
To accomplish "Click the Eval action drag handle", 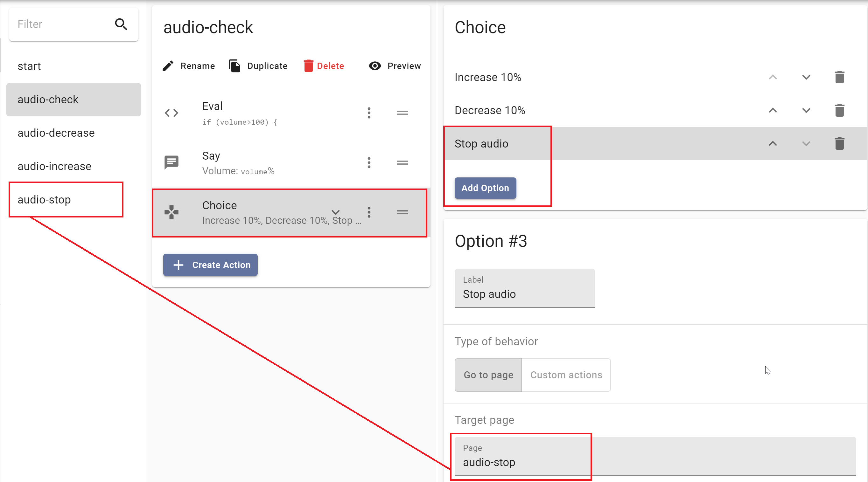I will 402,113.
